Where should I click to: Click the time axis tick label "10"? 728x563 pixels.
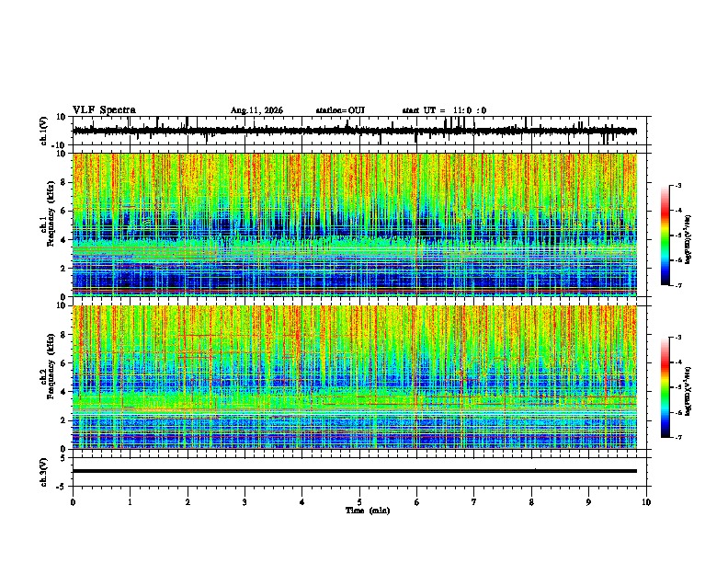pos(646,502)
